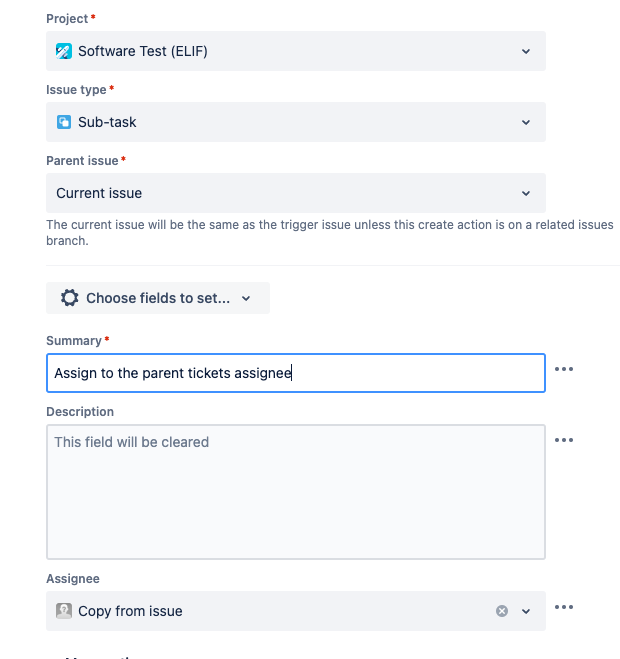Select the Sub-task issue type field
The image size is (620, 659).
tap(296, 122)
